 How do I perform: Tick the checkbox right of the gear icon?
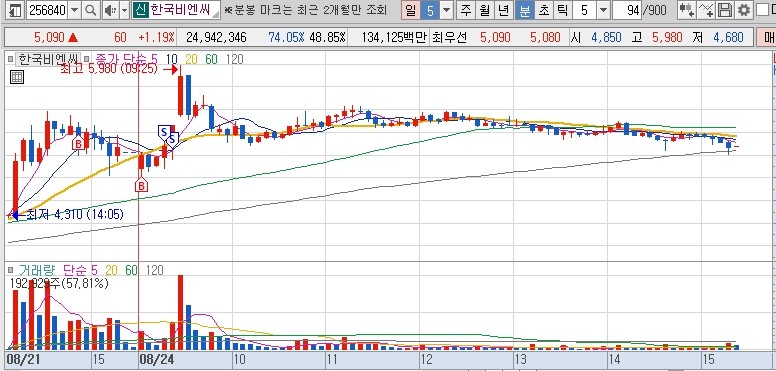(x=762, y=10)
